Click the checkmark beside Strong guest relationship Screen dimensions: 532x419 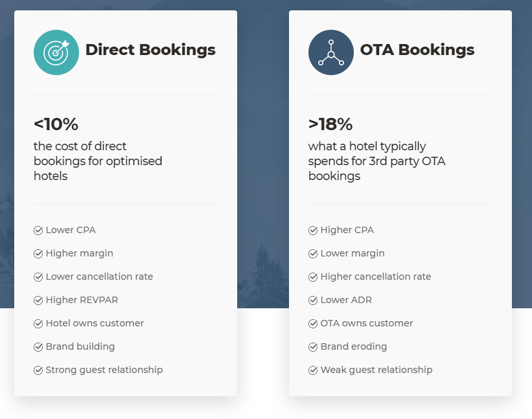pos(38,370)
